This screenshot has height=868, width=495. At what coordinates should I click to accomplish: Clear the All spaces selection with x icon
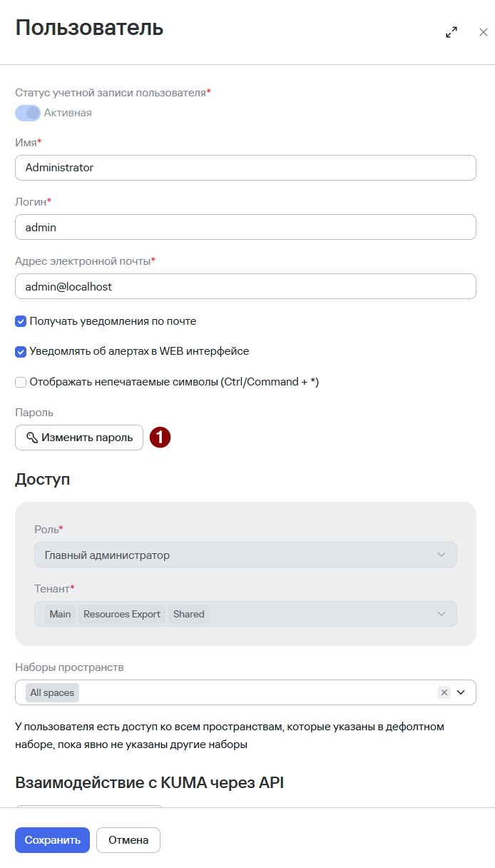(444, 692)
